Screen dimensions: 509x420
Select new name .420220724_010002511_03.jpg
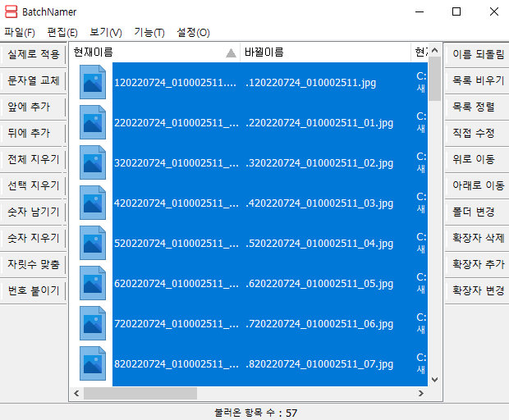319,203
